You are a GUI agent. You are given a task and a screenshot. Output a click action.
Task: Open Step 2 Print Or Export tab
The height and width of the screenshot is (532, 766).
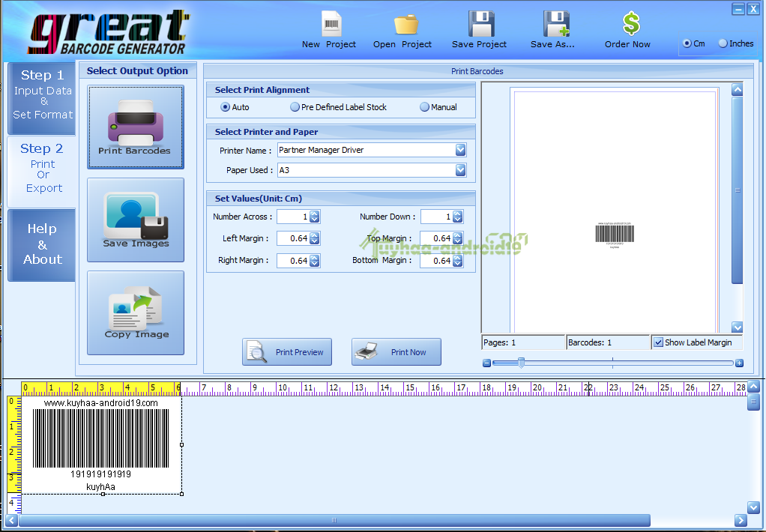(42, 172)
